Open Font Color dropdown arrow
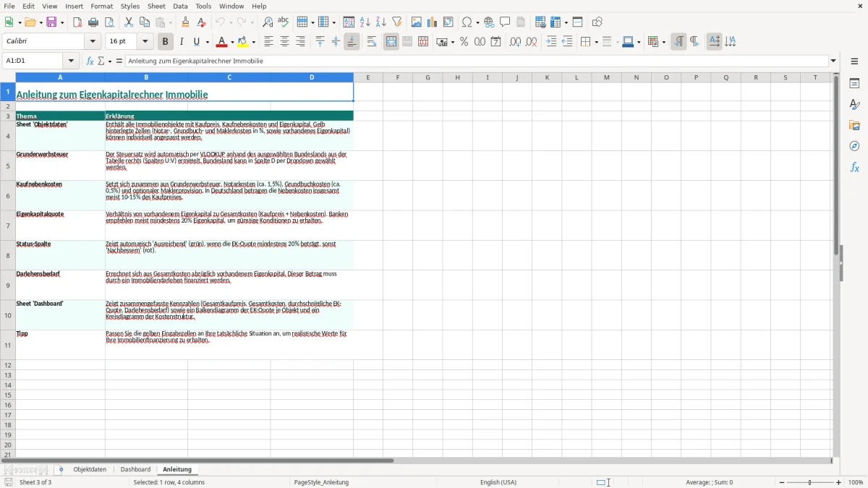The width and height of the screenshot is (868, 488). click(x=232, y=42)
